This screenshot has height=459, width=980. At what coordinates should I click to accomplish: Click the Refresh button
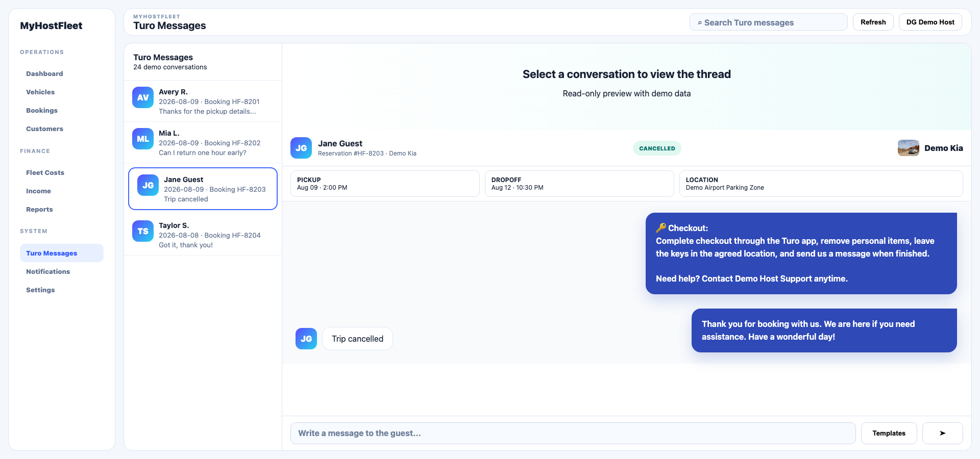point(873,22)
